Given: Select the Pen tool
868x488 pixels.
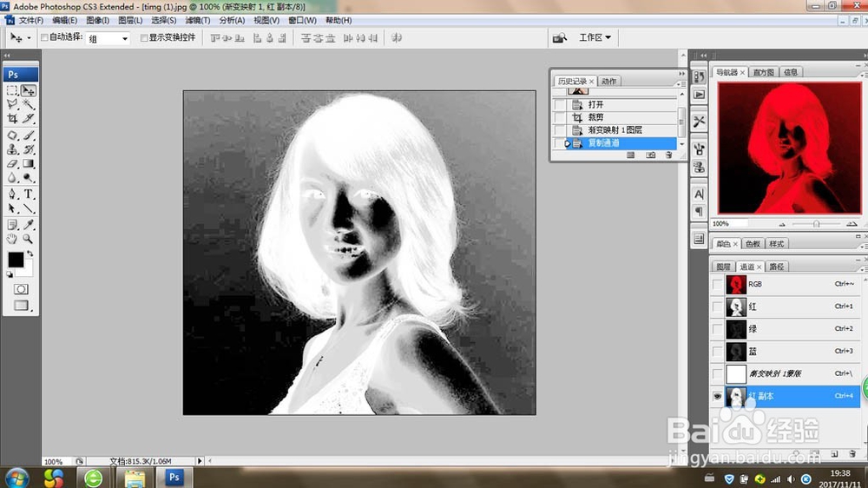Looking at the screenshot, I should (12, 195).
